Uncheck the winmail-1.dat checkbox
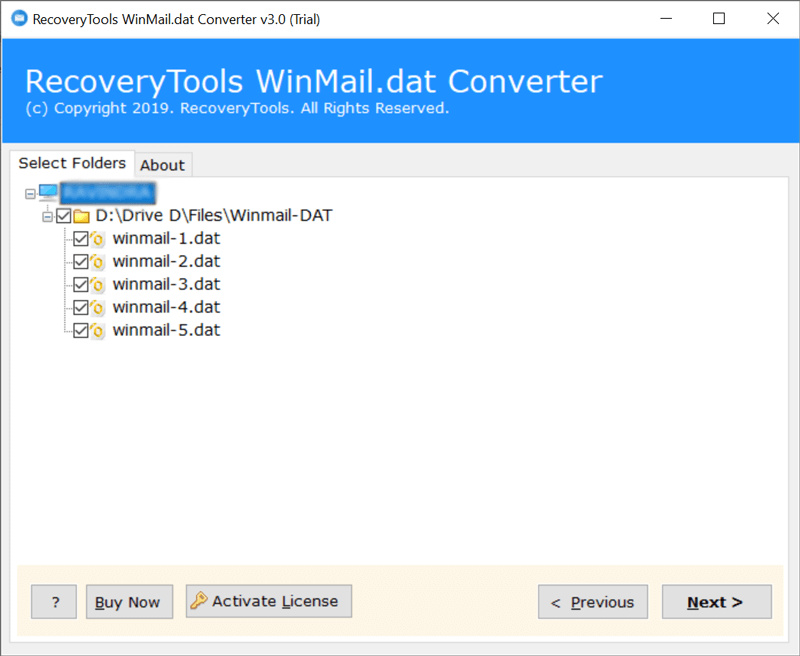The height and width of the screenshot is (656, 800). 81,239
